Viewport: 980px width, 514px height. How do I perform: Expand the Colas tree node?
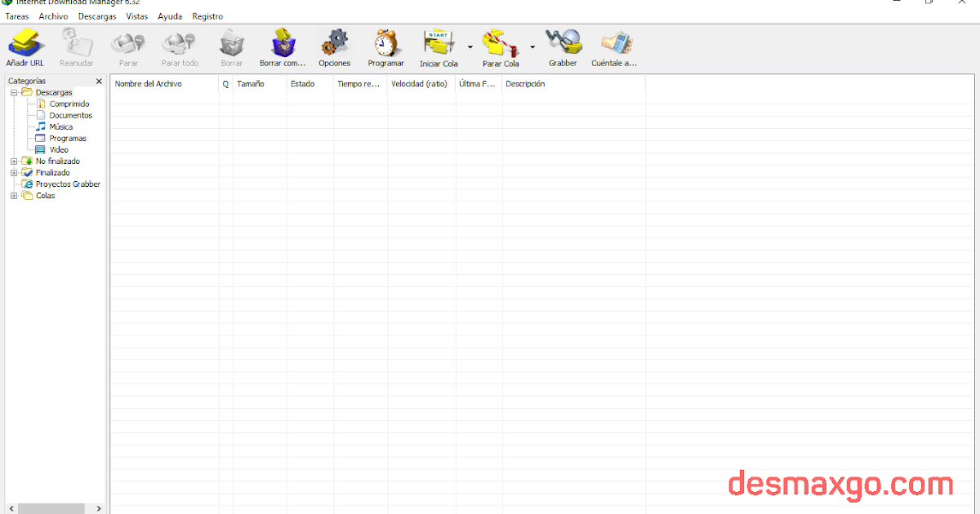click(x=14, y=196)
